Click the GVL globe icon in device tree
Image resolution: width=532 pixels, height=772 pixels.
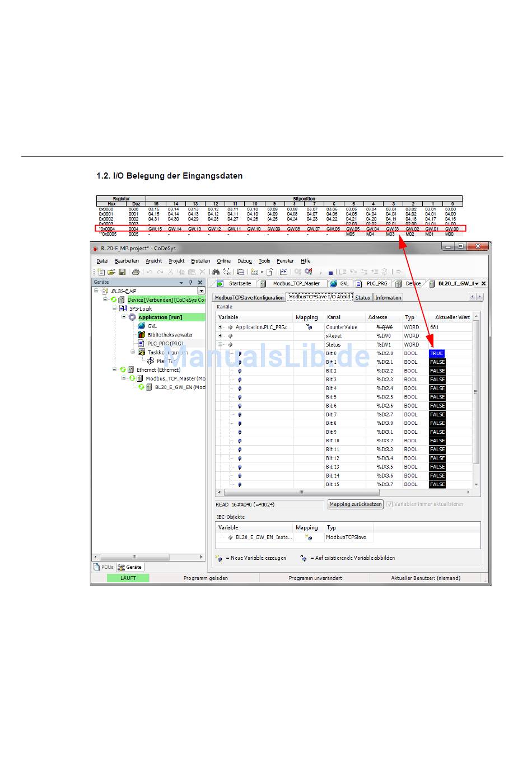(x=142, y=326)
